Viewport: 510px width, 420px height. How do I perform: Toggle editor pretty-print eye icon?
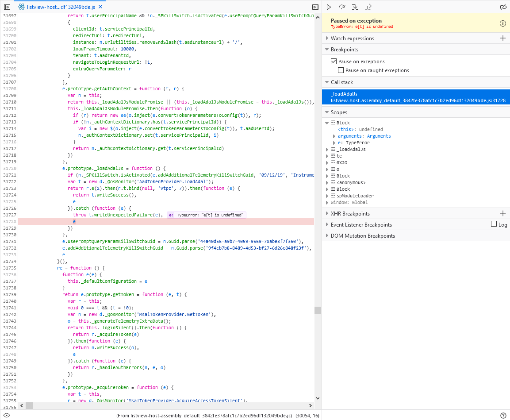(7, 415)
